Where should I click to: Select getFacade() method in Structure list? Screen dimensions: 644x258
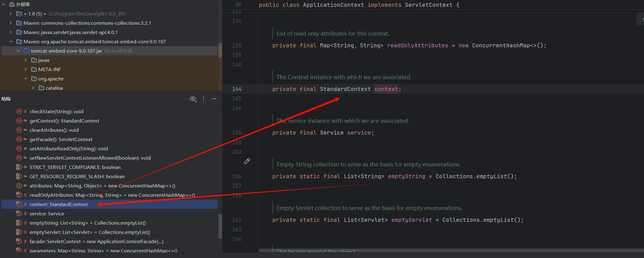click(61, 139)
